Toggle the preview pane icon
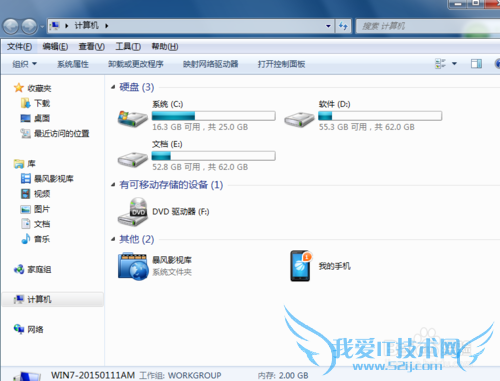The height and width of the screenshot is (381, 500). [476, 63]
